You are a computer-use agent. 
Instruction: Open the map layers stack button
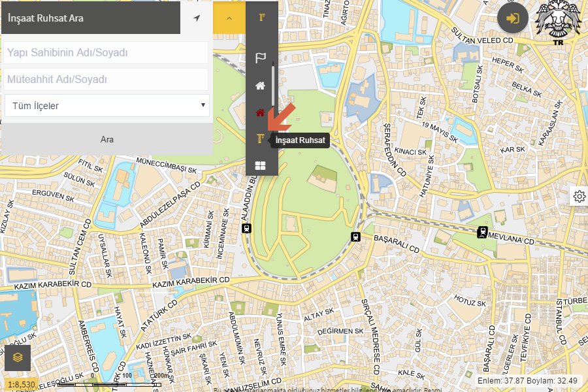tap(18, 357)
